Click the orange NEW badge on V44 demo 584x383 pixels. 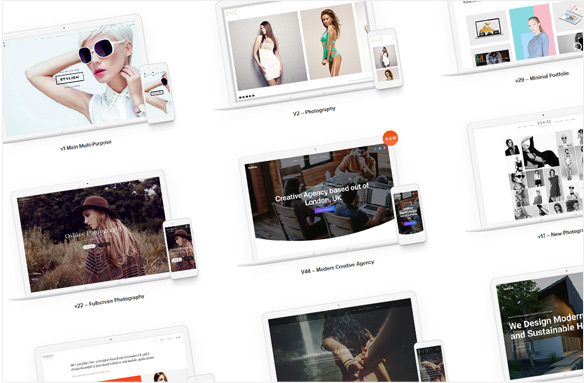pyautogui.click(x=390, y=139)
